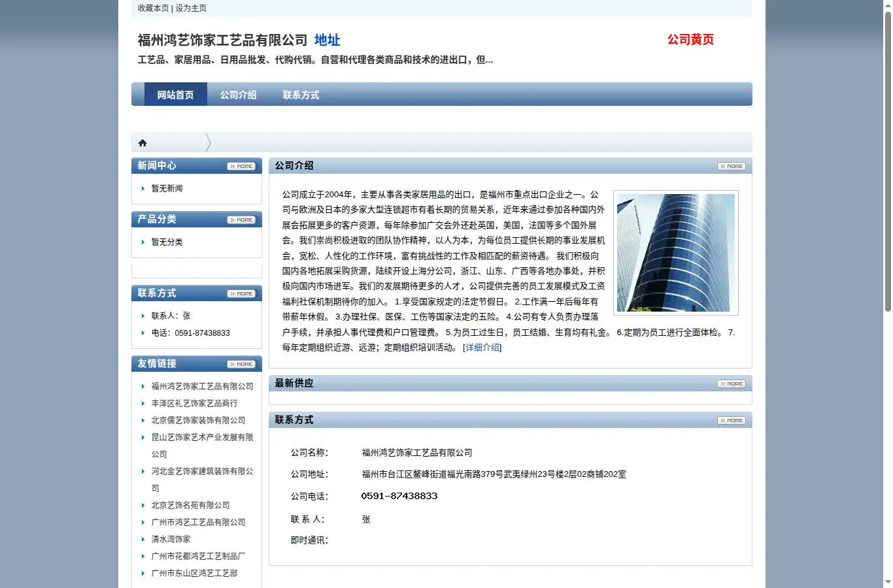Open the 丰泽区礼艺饰家艺品商行 link
Screen dimensions: 893x588
pyautogui.click(x=195, y=403)
